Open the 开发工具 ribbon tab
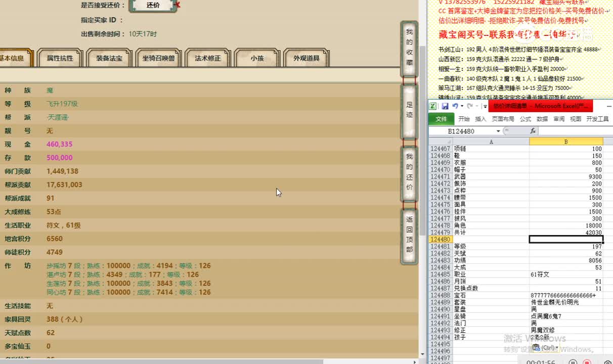The width and height of the screenshot is (613, 364). pyautogui.click(x=597, y=119)
